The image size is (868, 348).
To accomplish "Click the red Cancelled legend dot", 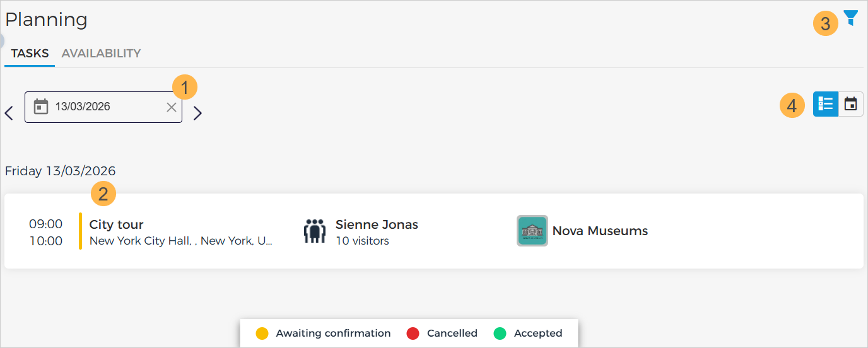I will coord(413,333).
